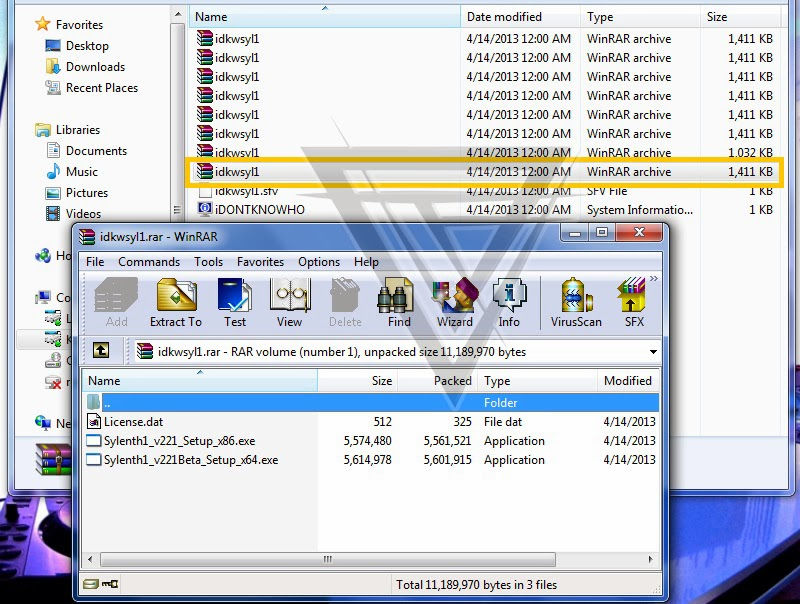Open the Favorites menu in WinRAR
800x604 pixels.
click(260, 262)
